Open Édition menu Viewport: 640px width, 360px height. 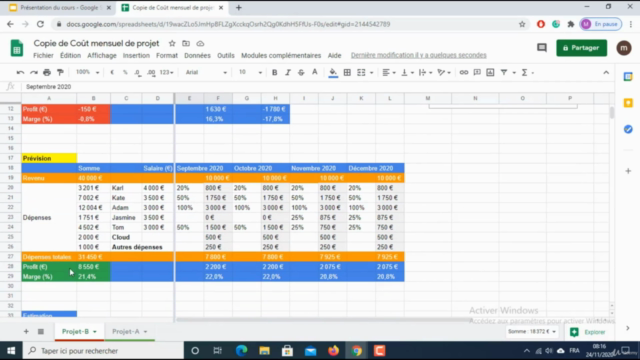(70, 56)
